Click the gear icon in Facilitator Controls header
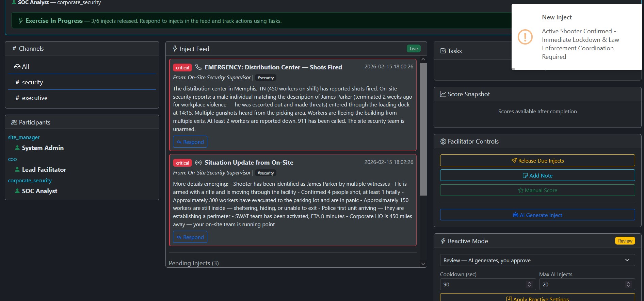 443,141
